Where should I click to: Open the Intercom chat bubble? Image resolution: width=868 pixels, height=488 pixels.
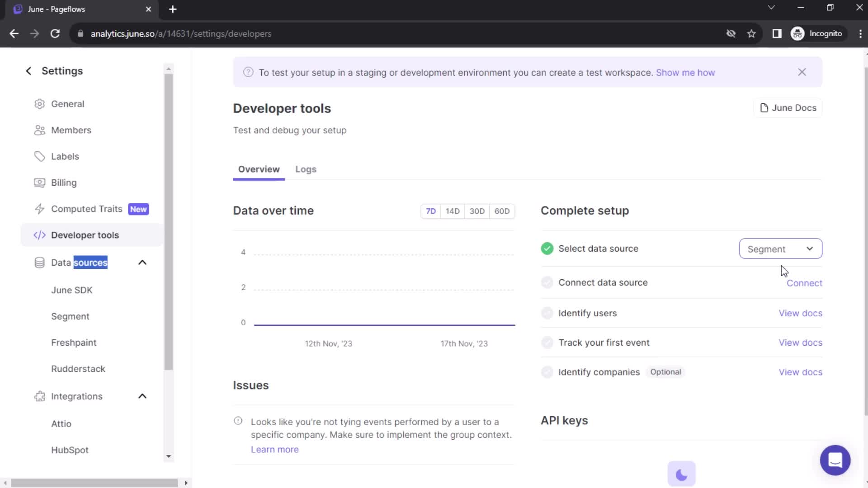click(835, 460)
